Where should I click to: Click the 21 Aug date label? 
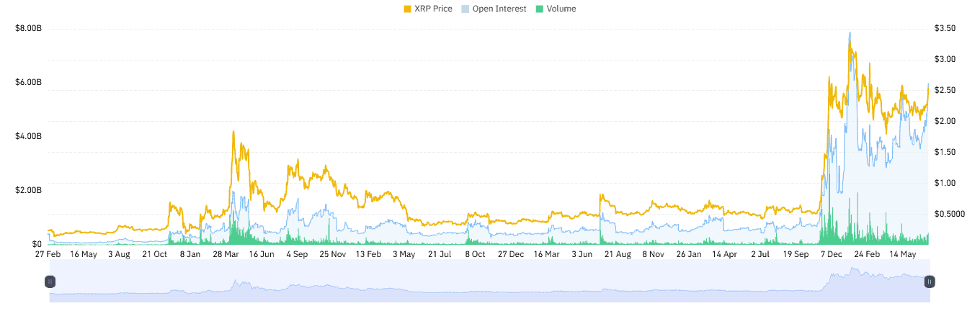point(618,254)
